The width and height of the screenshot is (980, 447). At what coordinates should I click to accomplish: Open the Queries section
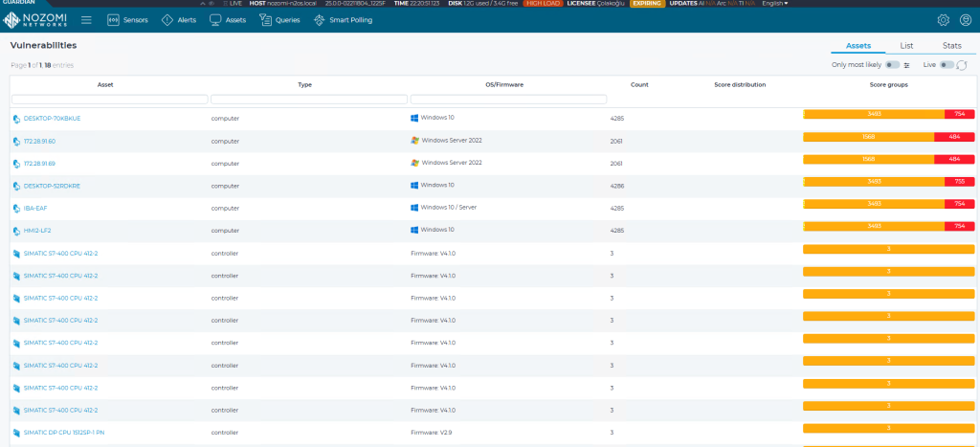click(x=279, y=20)
